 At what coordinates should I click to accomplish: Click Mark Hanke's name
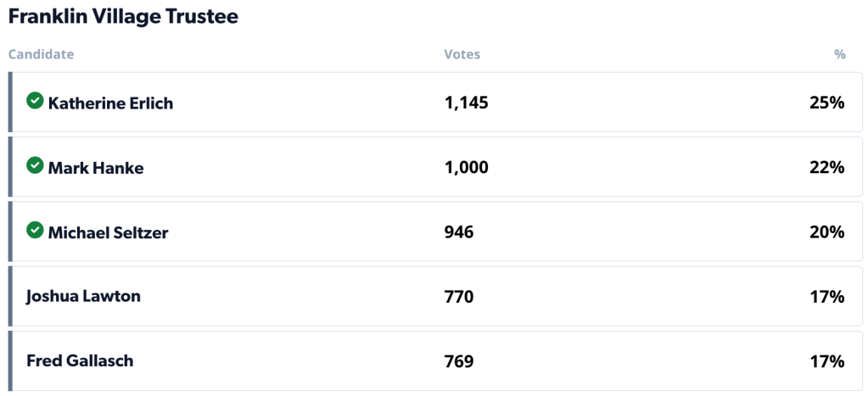click(96, 168)
